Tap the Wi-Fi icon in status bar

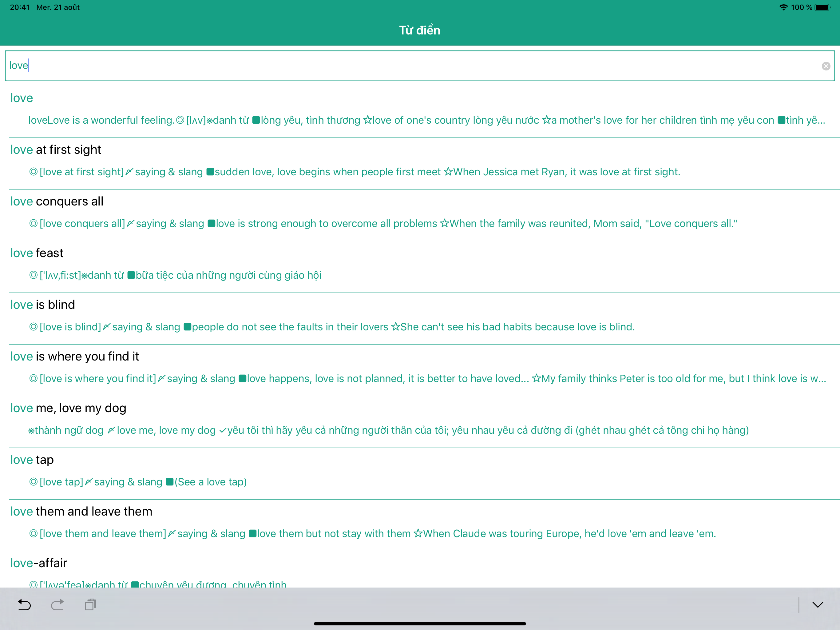click(x=783, y=7)
